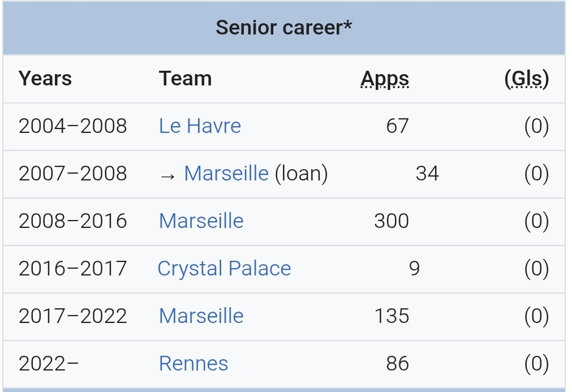Select the 300 appearances value

(392, 221)
